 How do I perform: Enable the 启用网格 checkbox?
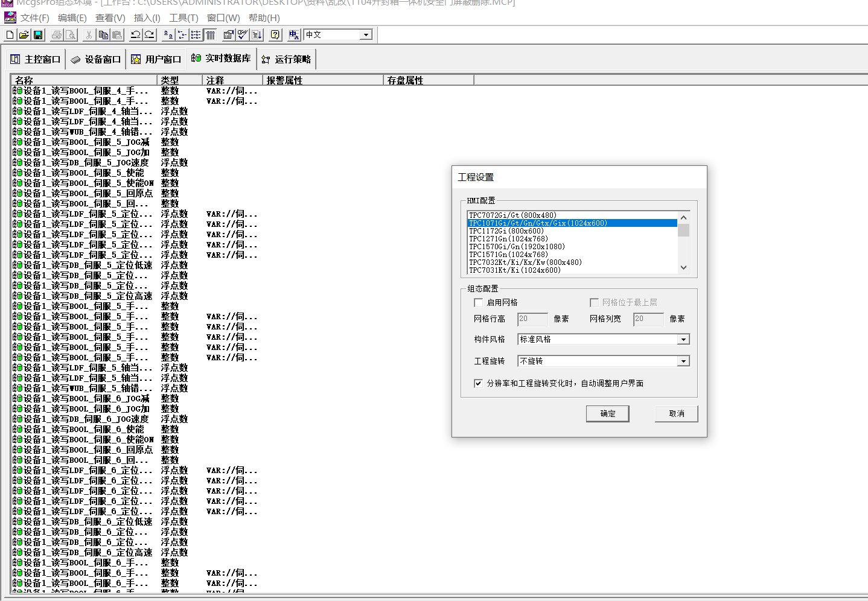point(479,302)
